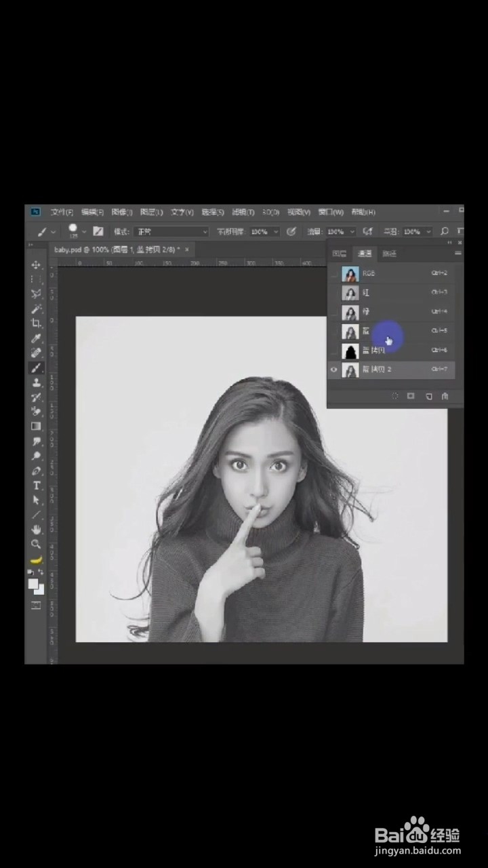This screenshot has width=488, height=868.
Task: Open the brush size preset dropdown
Action: pyautogui.click(x=84, y=232)
